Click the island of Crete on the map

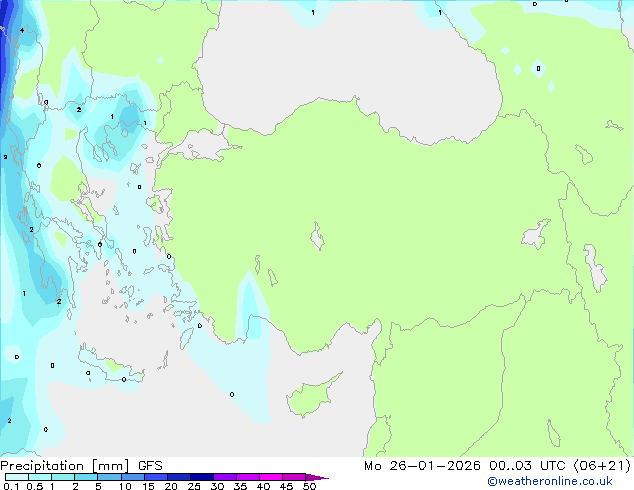tap(109, 367)
